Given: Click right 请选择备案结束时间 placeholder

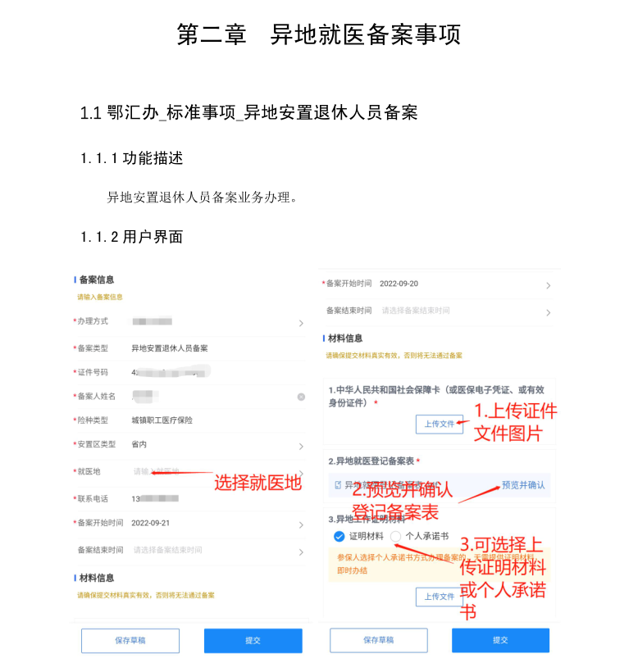Looking at the screenshot, I should tap(416, 311).
